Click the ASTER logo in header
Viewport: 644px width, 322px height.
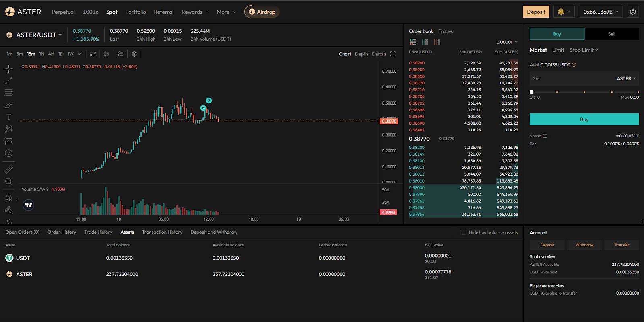23,12
